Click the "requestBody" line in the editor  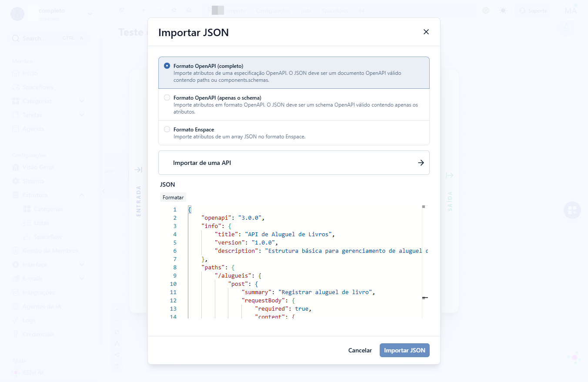(x=268, y=300)
